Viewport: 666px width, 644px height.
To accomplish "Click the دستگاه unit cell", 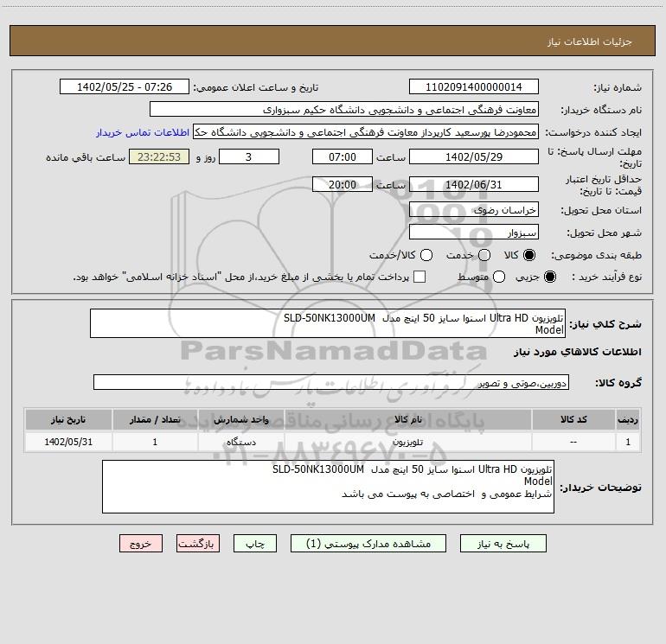I will [x=240, y=442].
